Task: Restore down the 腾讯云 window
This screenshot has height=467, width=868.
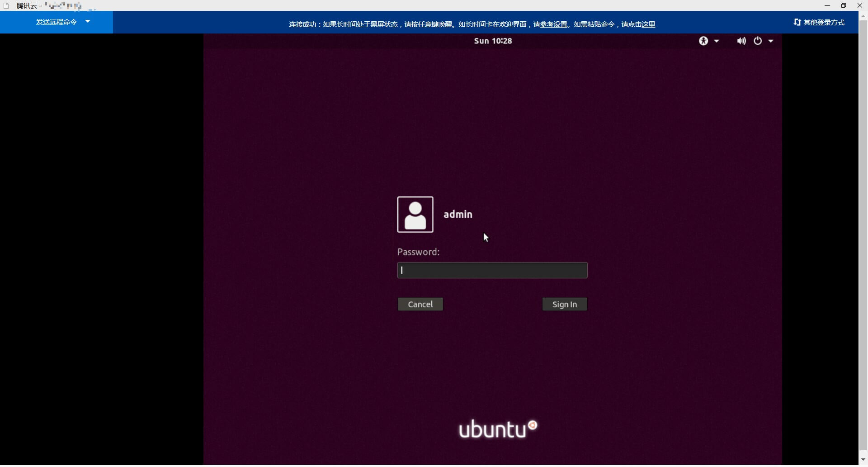Action: tap(844, 5)
